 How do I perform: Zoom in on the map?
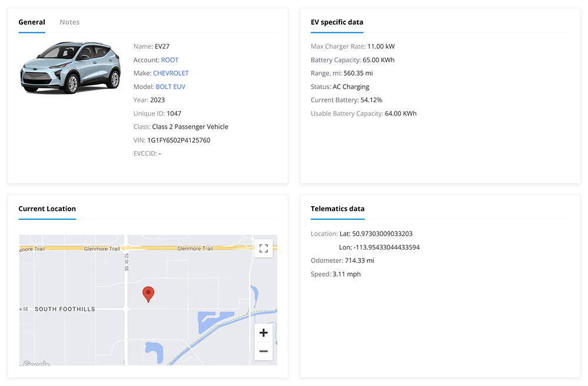pyautogui.click(x=263, y=333)
